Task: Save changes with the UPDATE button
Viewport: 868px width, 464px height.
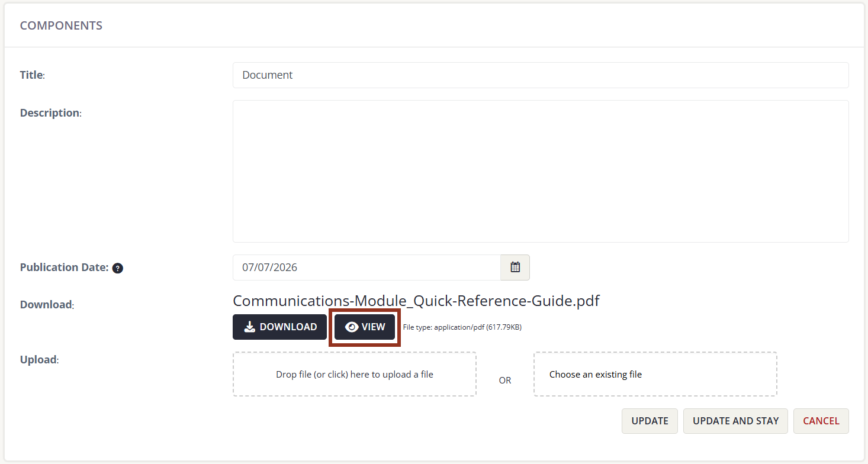Action: 650,421
